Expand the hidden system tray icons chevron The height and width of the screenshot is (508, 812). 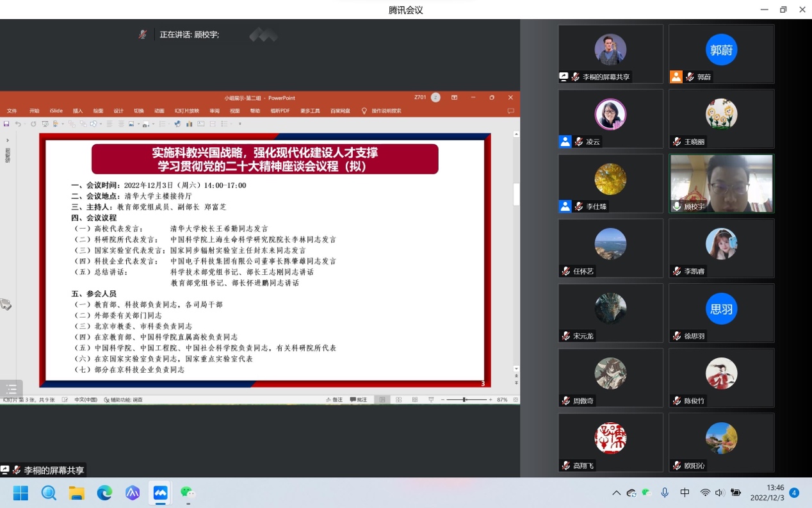coord(616,493)
